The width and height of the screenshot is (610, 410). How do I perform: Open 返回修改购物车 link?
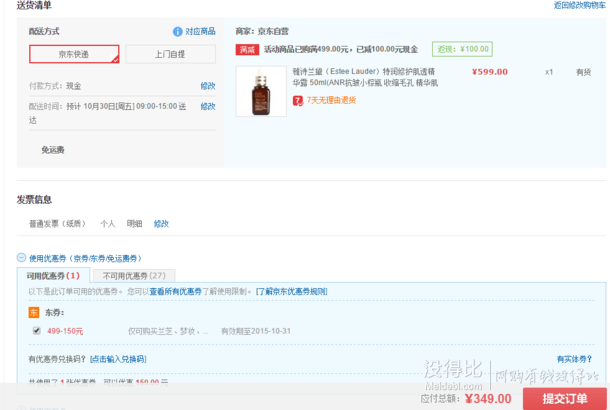pyautogui.click(x=579, y=5)
